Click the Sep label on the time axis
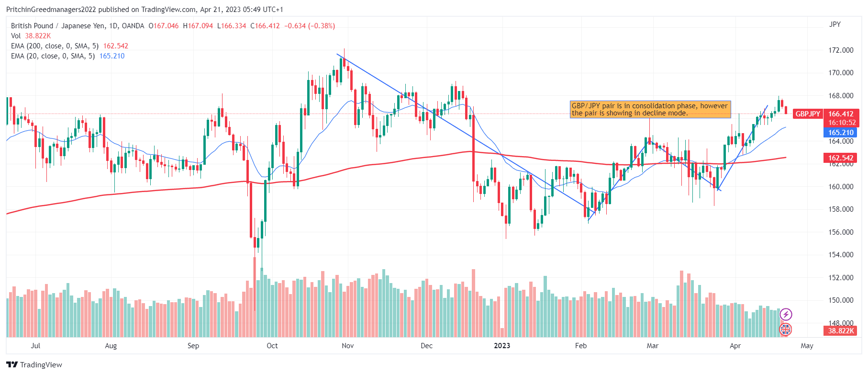 pyautogui.click(x=193, y=346)
